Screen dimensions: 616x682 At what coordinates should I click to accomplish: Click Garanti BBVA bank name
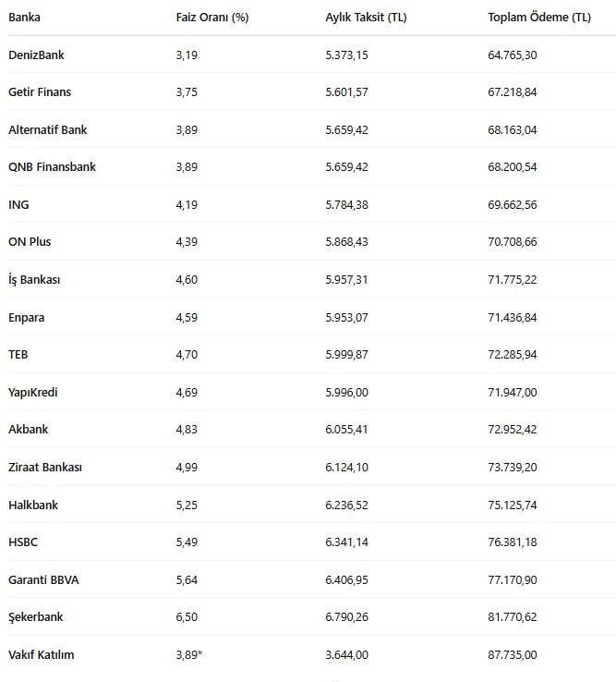[x=43, y=579]
